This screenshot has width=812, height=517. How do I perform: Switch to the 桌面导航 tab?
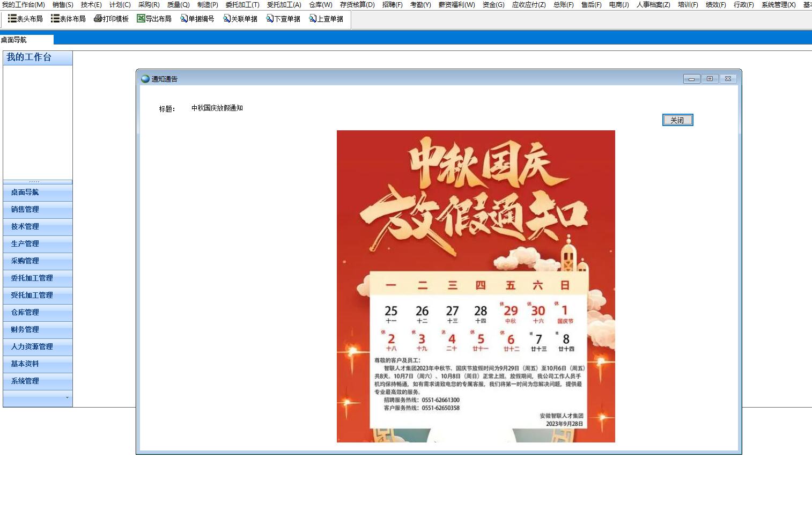pos(14,40)
